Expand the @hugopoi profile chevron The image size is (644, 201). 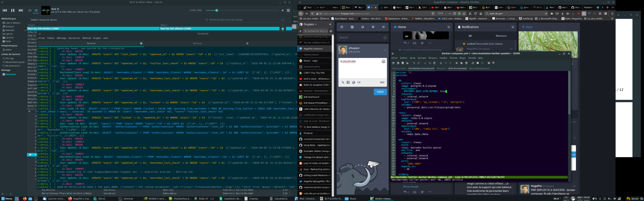[x=385, y=50]
